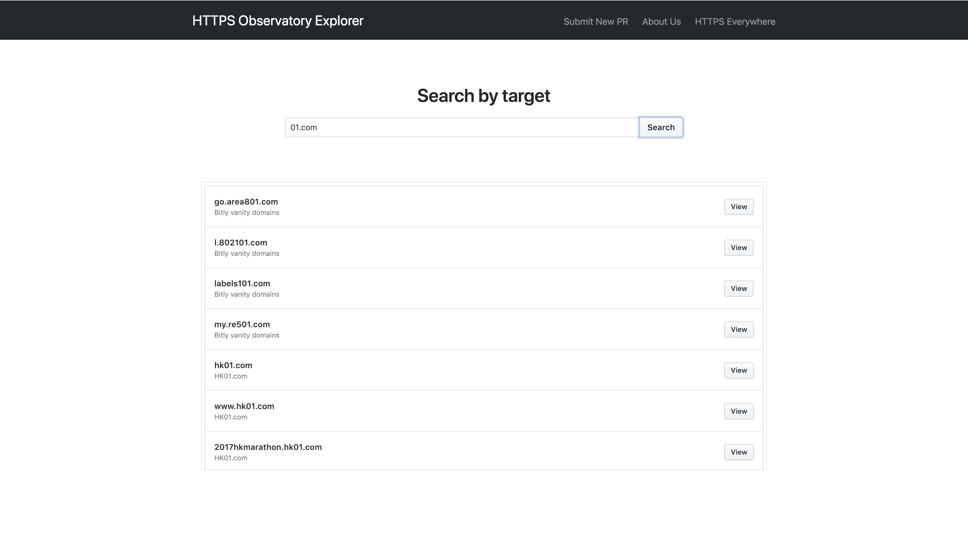This screenshot has height=560, width=968.
Task: Click the 2017hkmarathon.hk01.com title text
Action: pos(268,447)
